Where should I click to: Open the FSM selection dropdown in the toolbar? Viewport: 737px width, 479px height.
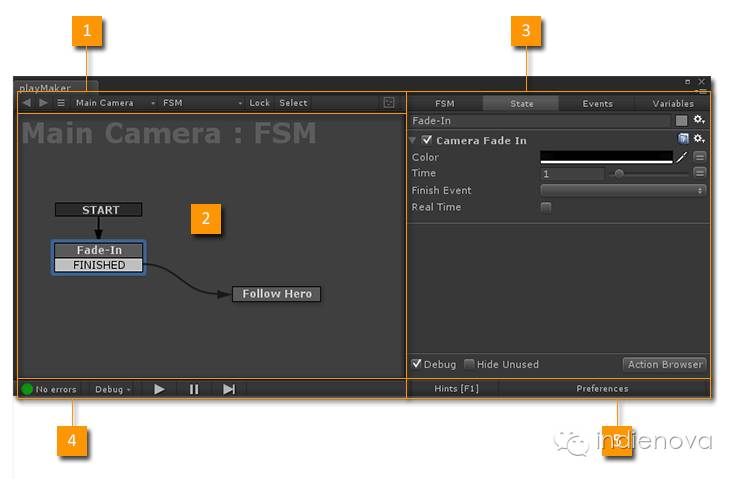click(202, 102)
